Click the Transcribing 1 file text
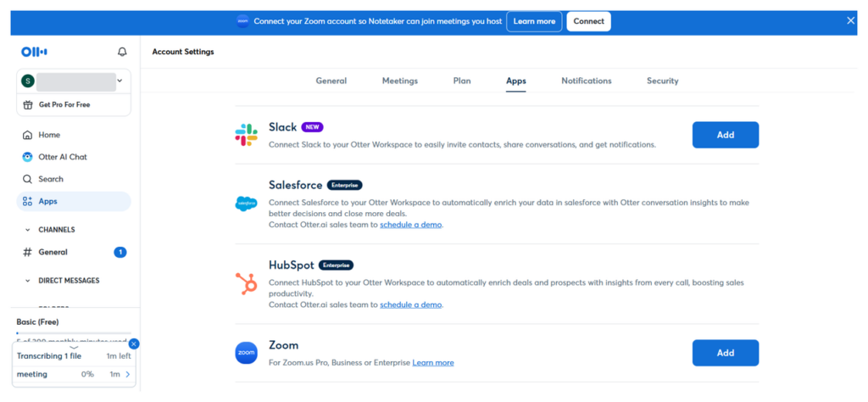This screenshot has width=868, height=402. tap(49, 356)
